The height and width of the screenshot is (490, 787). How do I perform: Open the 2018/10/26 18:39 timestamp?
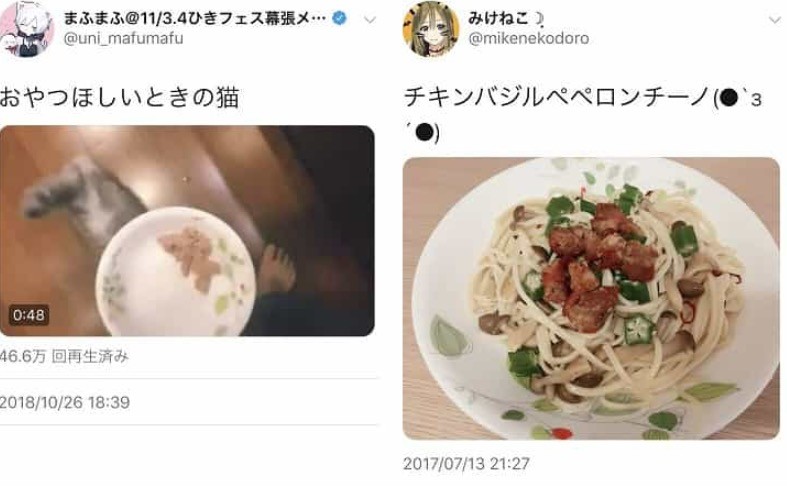click(65, 402)
